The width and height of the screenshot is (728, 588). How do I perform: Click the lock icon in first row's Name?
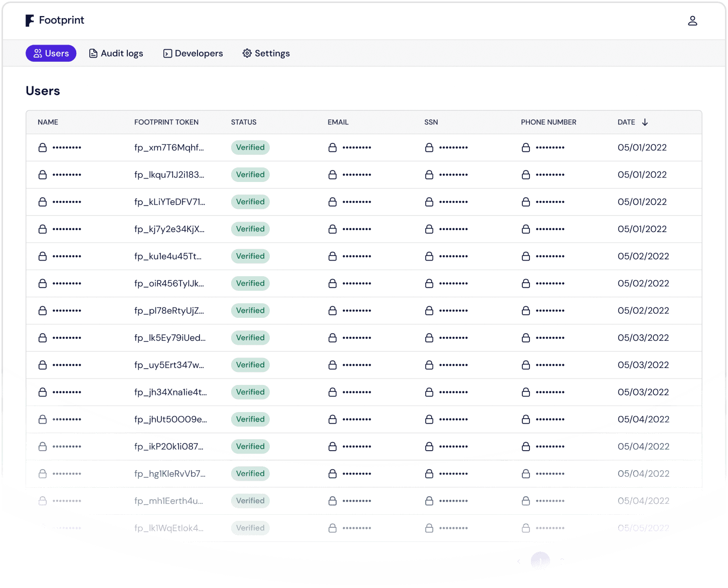pos(43,148)
